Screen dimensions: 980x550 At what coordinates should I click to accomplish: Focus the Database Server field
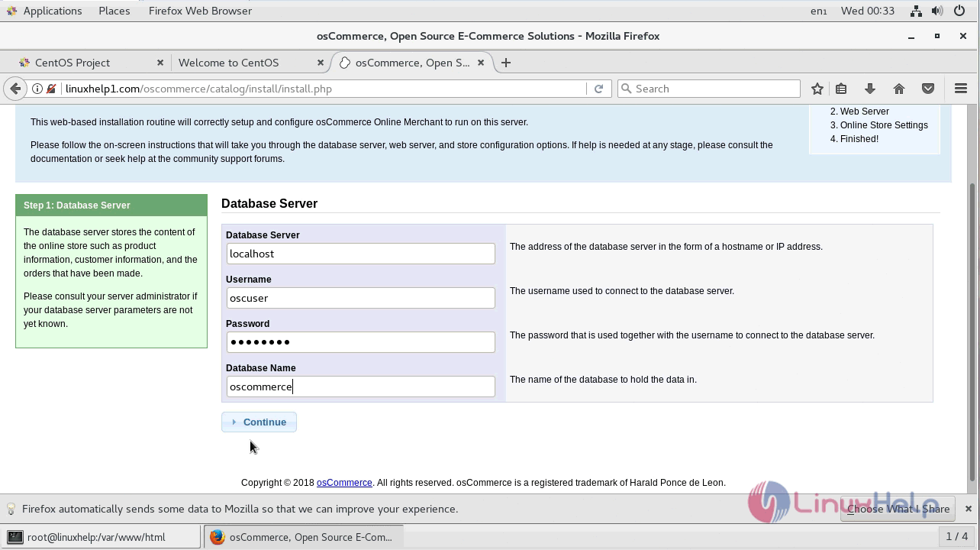[x=360, y=254]
